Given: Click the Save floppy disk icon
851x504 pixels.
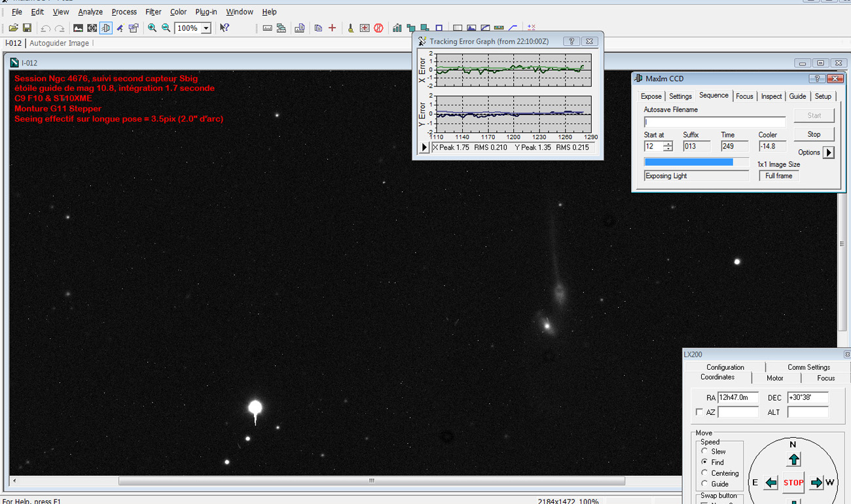Looking at the screenshot, I should pos(27,28).
